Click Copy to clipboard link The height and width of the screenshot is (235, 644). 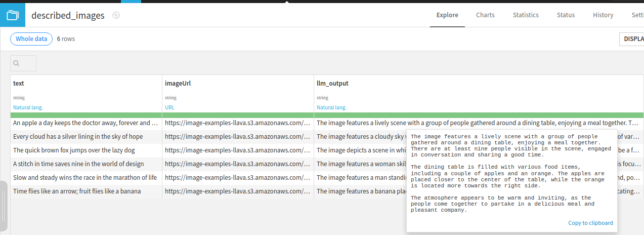(590, 223)
